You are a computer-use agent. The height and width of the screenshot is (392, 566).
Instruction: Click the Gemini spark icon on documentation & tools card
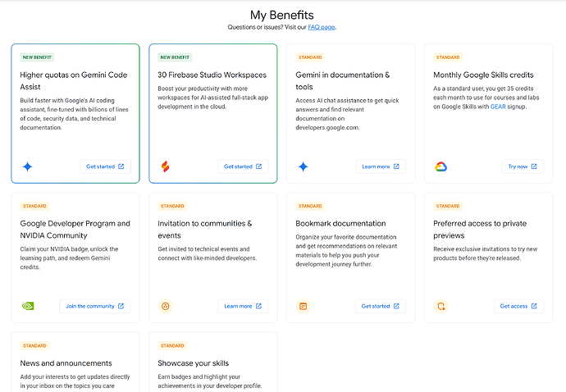coord(304,166)
